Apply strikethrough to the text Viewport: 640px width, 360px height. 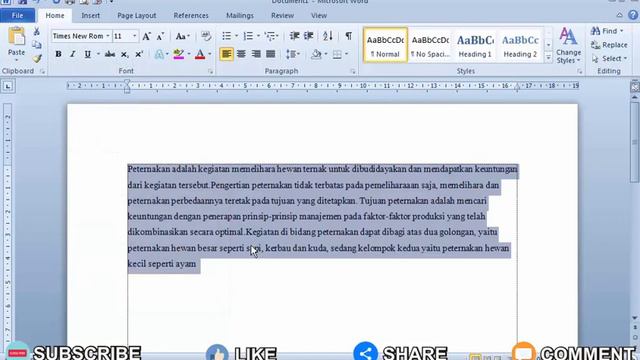pos(109,54)
